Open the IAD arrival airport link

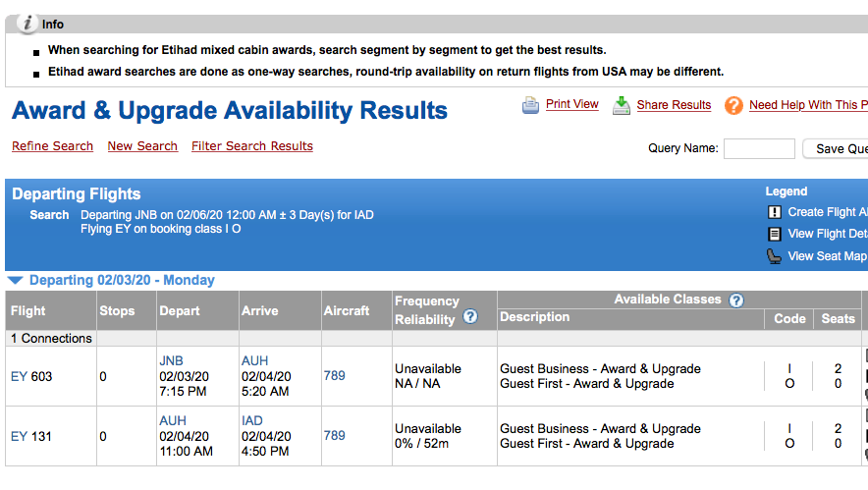click(x=254, y=421)
